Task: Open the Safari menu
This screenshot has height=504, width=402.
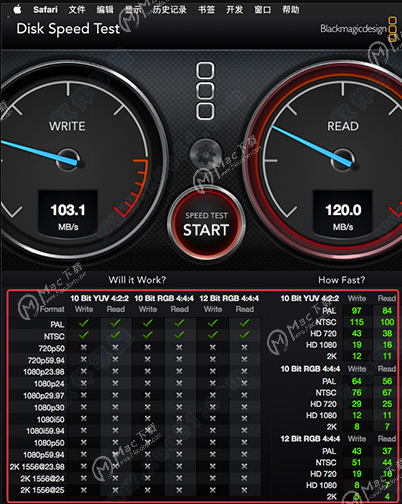Action: (x=45, y=10)
